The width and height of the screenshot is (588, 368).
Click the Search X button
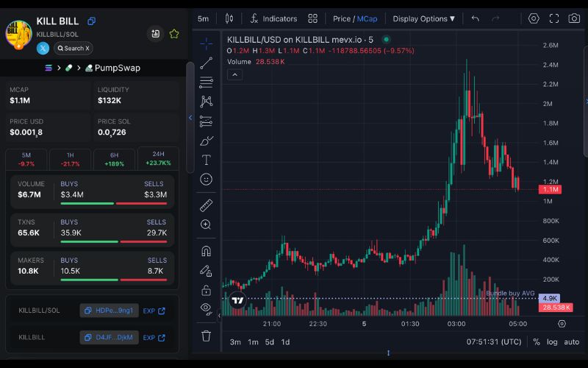click(73, 48)
